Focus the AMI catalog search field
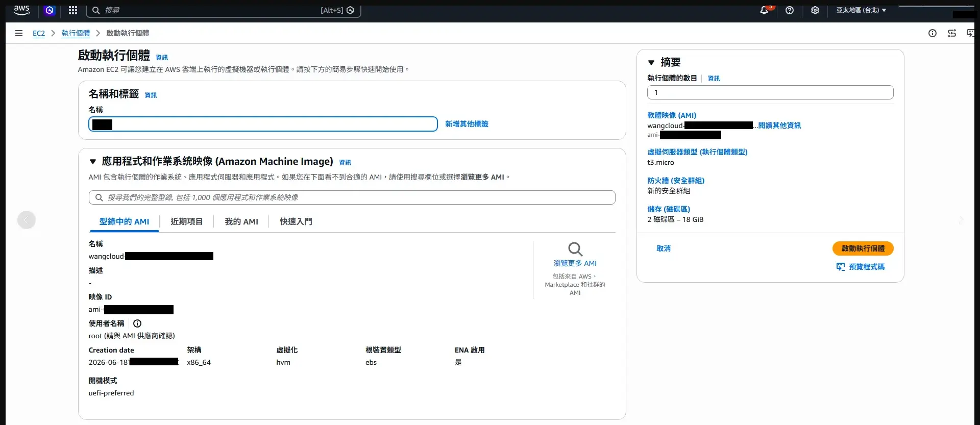 tap(352, 197)
